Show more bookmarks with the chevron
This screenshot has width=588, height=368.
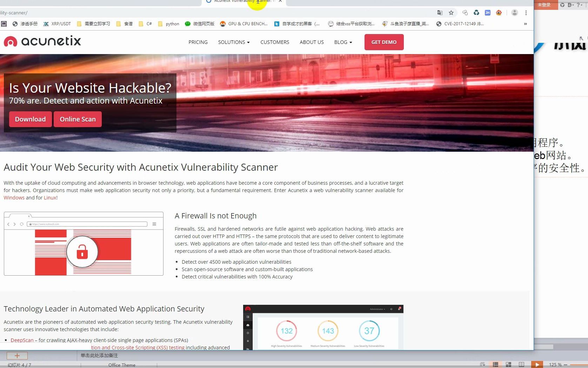pos(525,24)
